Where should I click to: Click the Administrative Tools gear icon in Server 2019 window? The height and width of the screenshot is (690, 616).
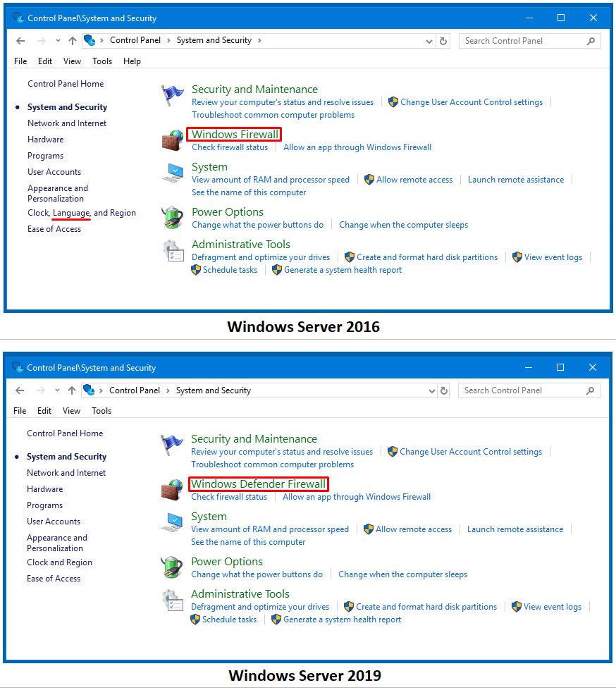172,600
